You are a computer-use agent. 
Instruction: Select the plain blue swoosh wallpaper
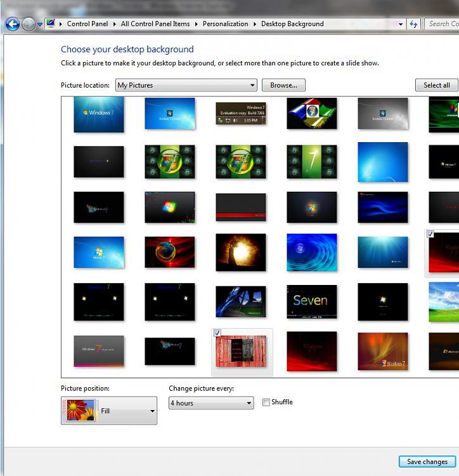[x=382, y=162]
